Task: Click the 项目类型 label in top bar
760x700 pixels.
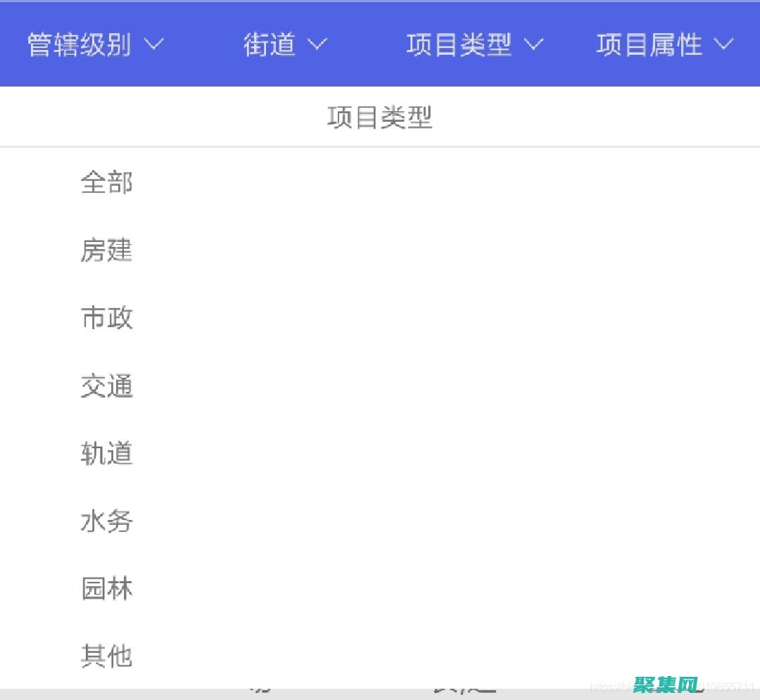Action: (x=458, y=44)
